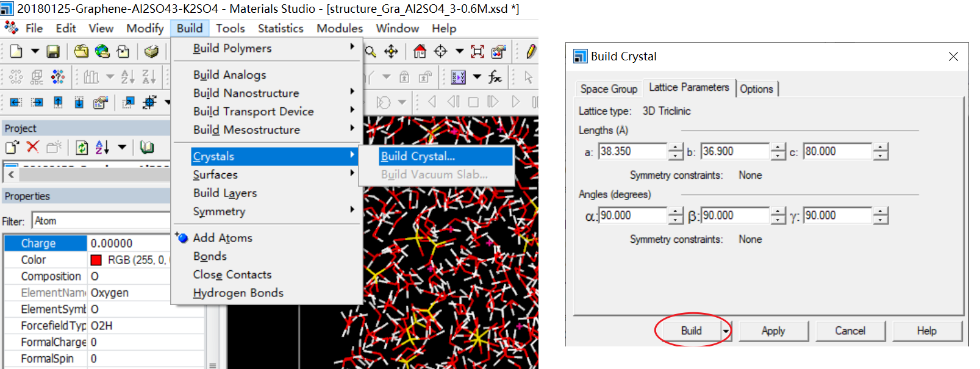Screen dimensions: 980x369
Task: Click the Recenter crosshair icon
Action: 440,51
